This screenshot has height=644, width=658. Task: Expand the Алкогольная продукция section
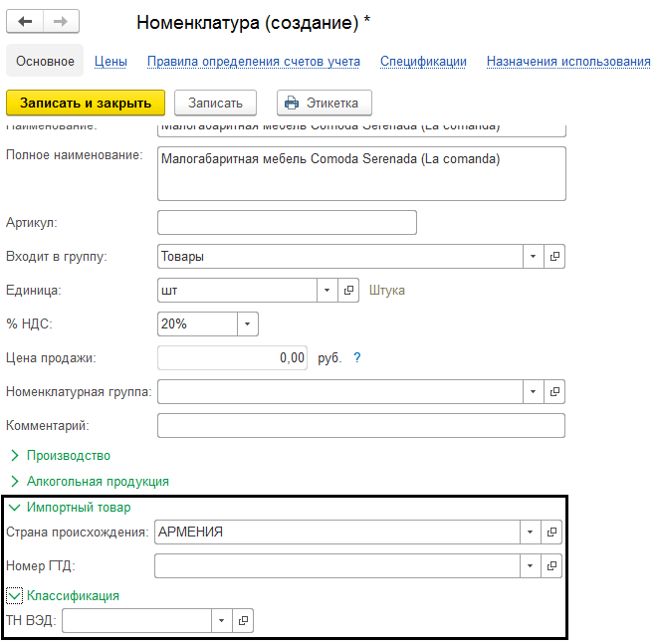coord(90,482)
